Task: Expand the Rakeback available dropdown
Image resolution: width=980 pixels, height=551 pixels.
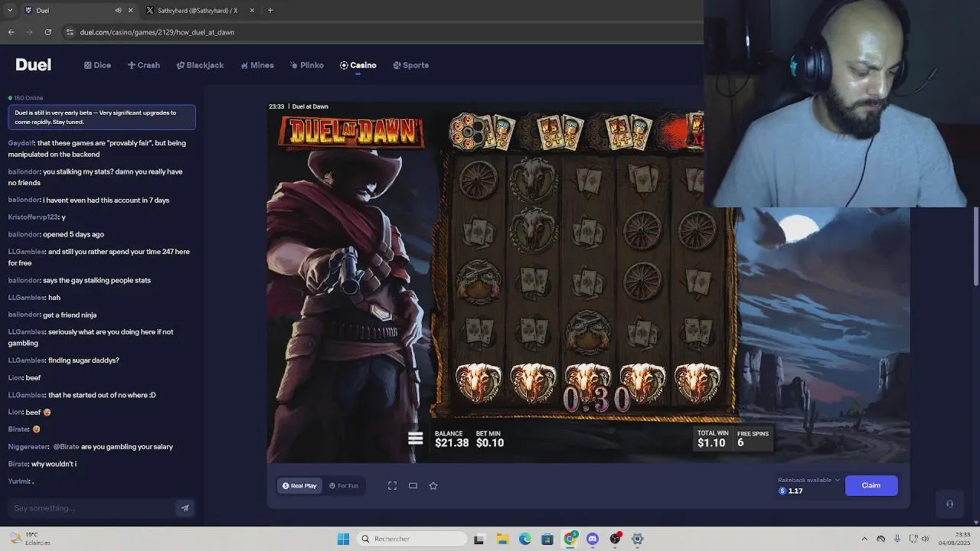Action: point(809,480)
